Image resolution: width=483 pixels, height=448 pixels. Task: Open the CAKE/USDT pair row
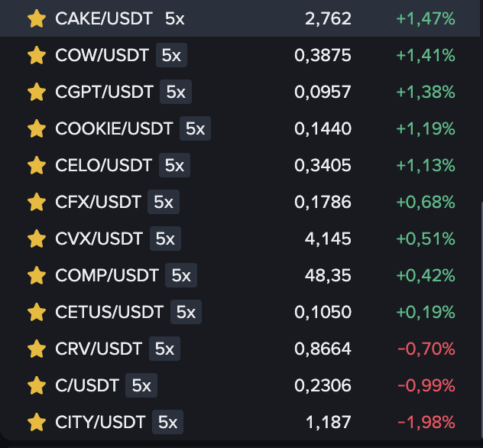pyautogui.click(x=241, y=18)
